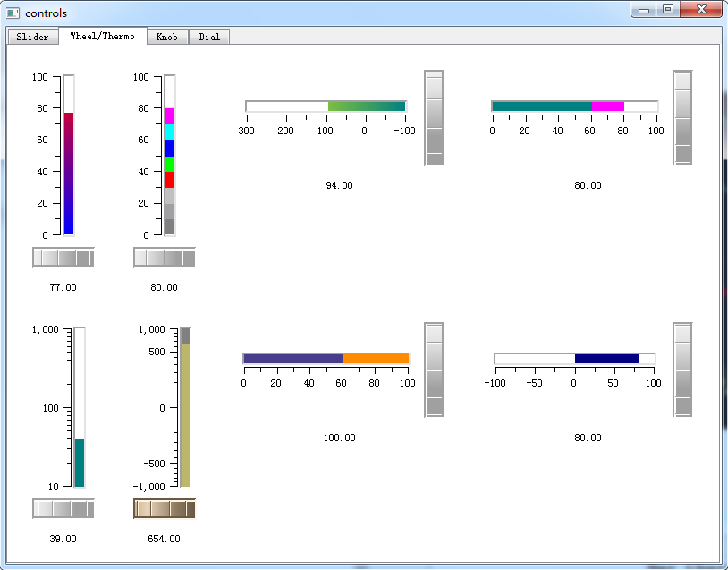Click the wheel above the 39.00 value
Image resolution: width=728 pixels, height=570 pixels.
pyautogui.click(x=63, y=509)
